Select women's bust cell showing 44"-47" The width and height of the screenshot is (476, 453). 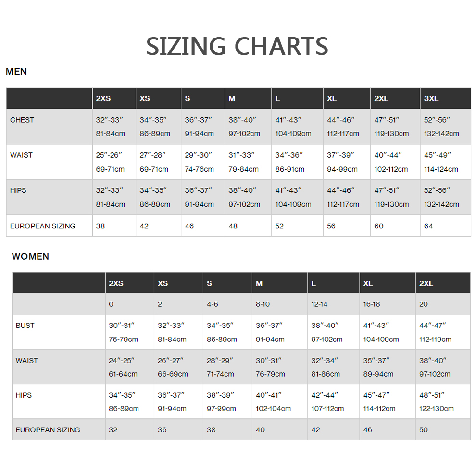[435, 332]
